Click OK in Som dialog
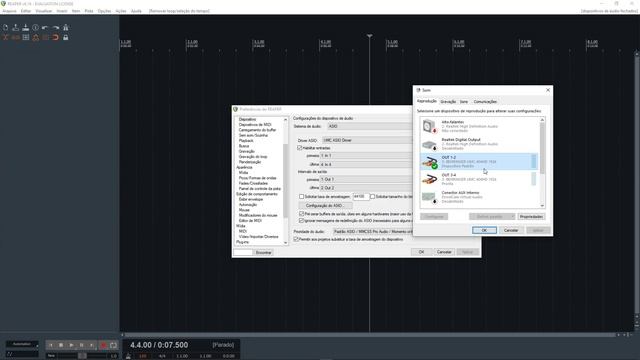 (484, 231)
